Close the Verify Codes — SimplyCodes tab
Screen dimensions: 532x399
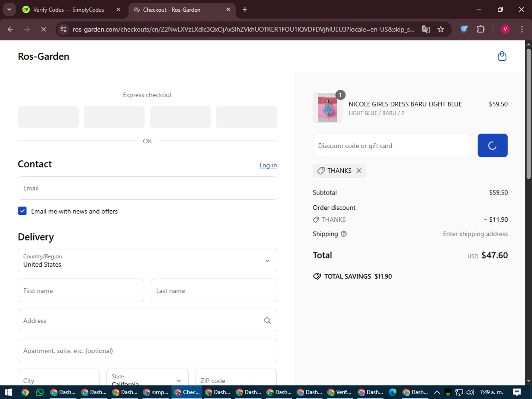(x=118, y=10)
